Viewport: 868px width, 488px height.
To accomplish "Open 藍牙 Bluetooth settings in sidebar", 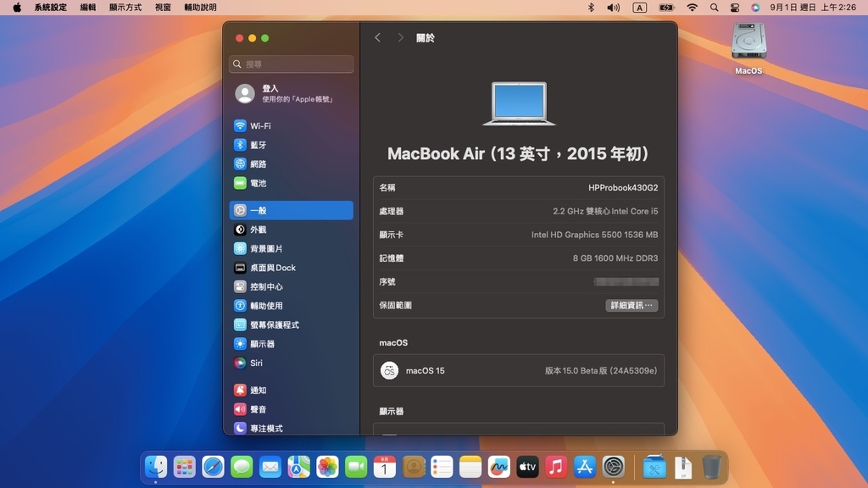I will (x=292, y=145).
